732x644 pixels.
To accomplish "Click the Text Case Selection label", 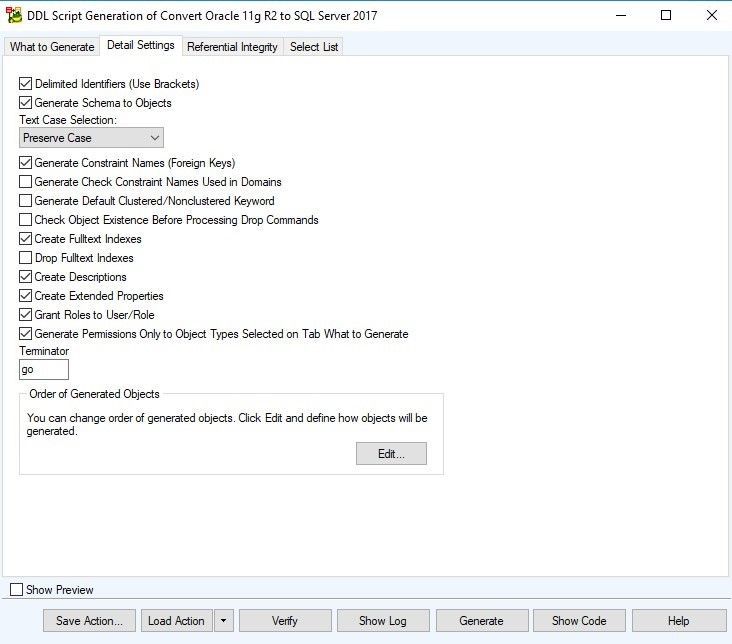I will [68, 120].
